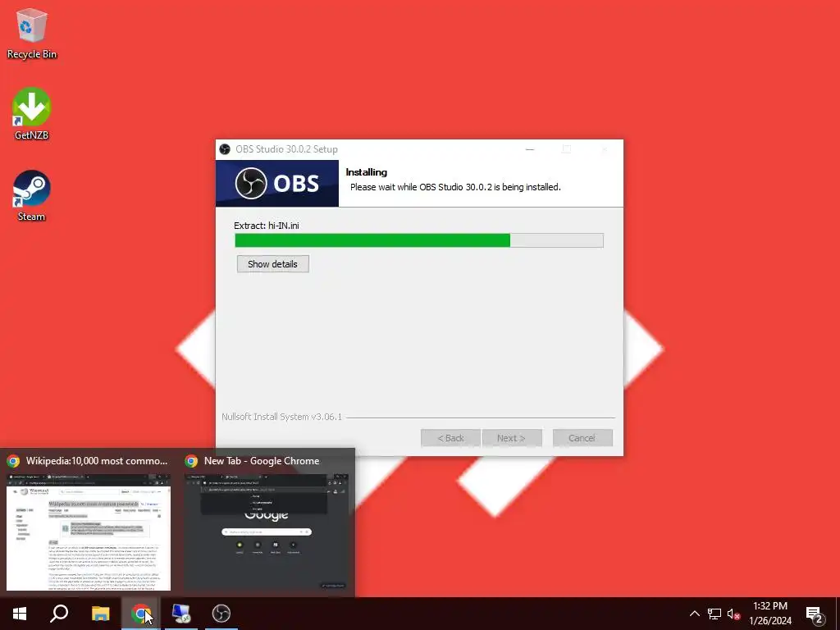This screenshot has width=840, height=630.
Task: Click the OBS banner image in installer header
Action: (277, 183)
